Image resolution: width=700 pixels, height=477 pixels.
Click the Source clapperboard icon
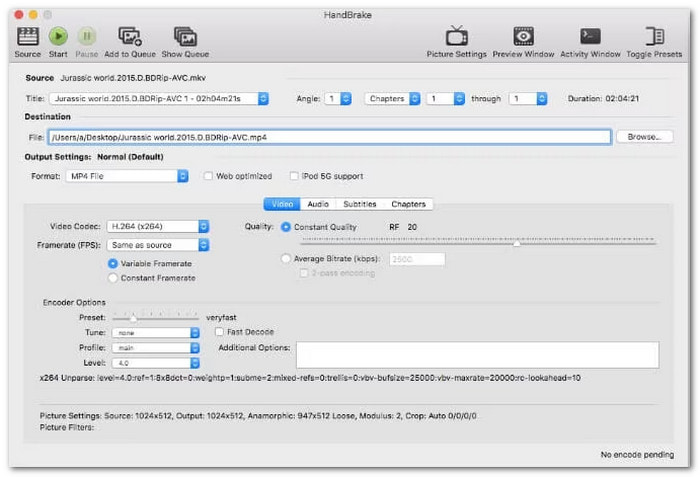coord(28,36)
